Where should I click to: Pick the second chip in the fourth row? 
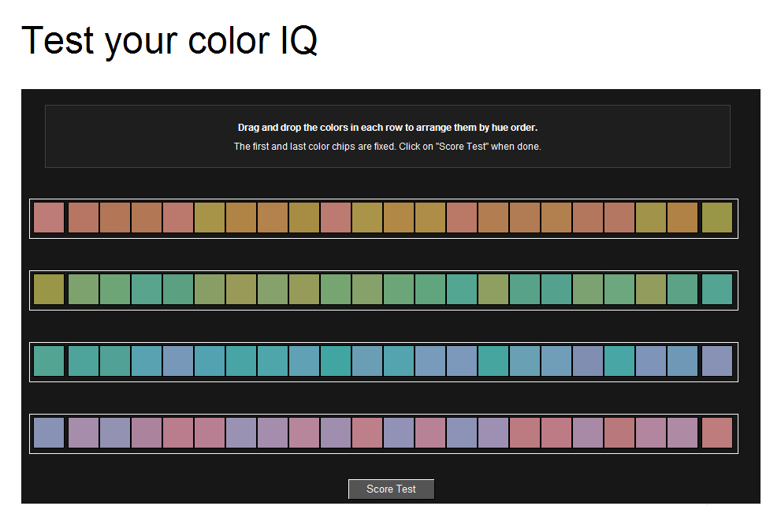84,433
